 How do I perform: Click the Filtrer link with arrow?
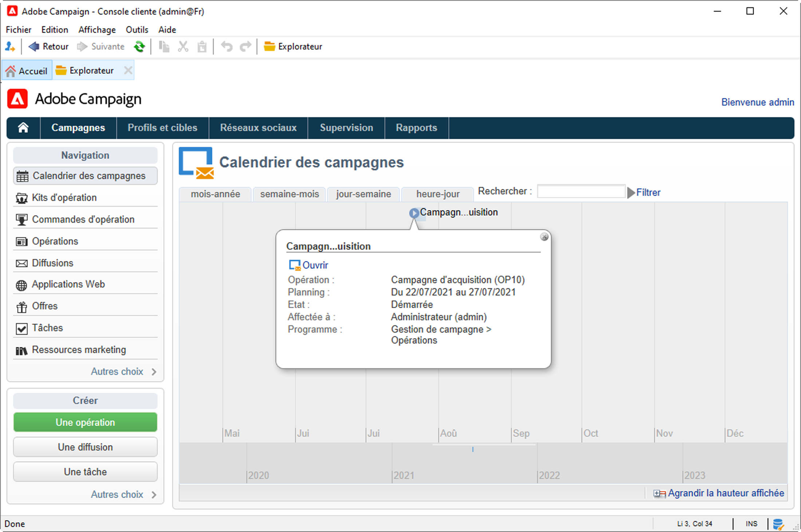pos(647,192)
